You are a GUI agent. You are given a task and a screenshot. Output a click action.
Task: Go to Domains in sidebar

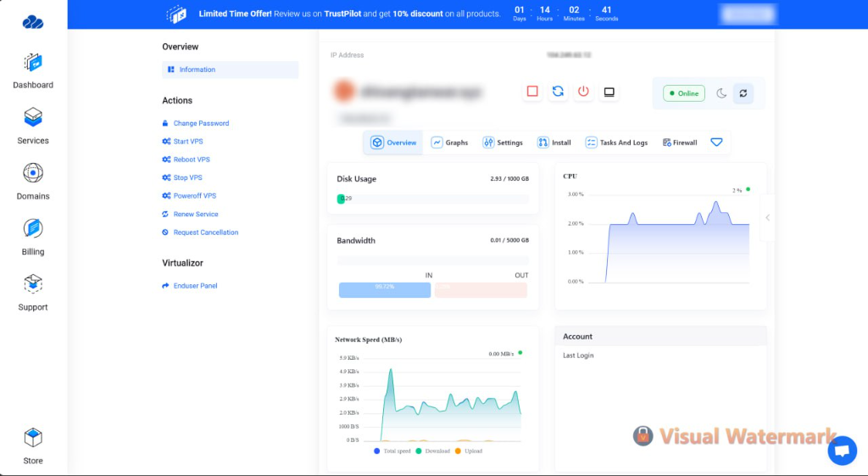point(33,182)
